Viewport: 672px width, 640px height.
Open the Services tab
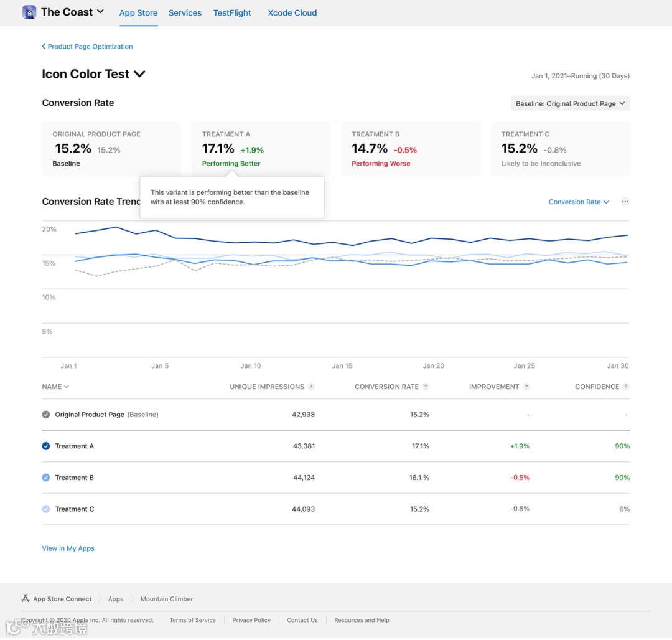(x=185, y=13)
